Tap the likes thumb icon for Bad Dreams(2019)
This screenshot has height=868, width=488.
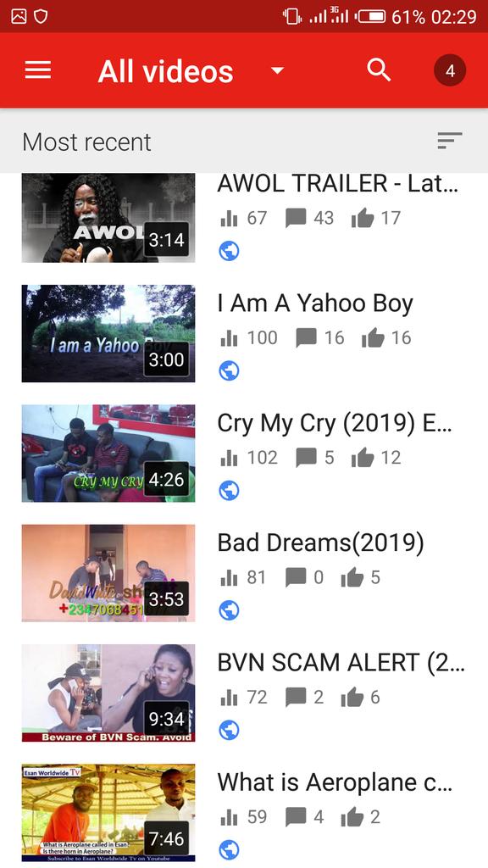(352, 578)
